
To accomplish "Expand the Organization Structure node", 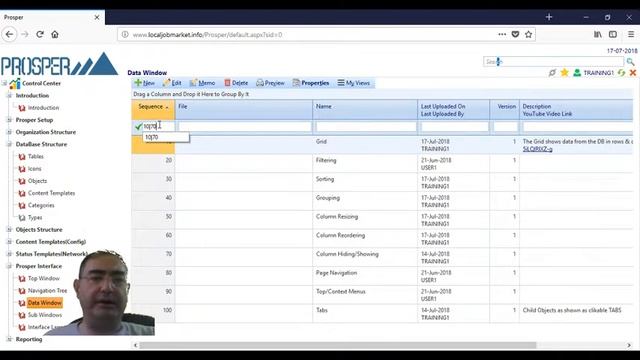I will 9,132.
